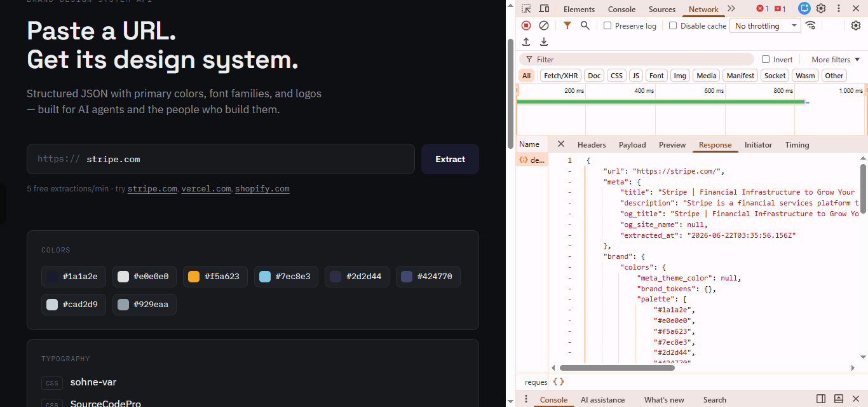Open DevTools customize three-dot menu

(x=839, y=9)
